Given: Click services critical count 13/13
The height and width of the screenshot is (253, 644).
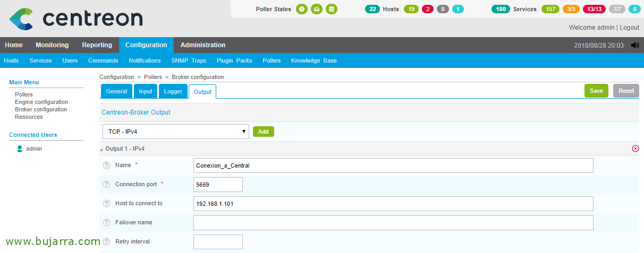Looking at the screenshot, I should [x=594, y=9].
